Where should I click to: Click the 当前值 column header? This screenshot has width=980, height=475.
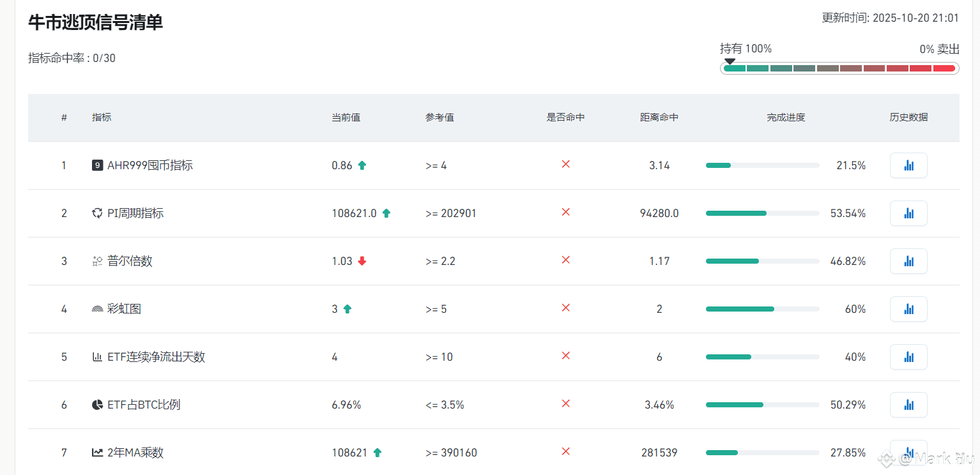[x=346, y=117]
